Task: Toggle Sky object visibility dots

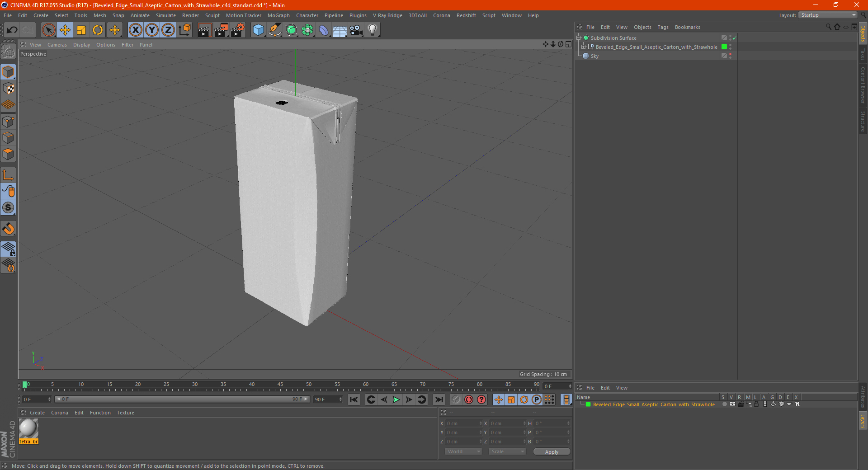Action: [730, 56]
